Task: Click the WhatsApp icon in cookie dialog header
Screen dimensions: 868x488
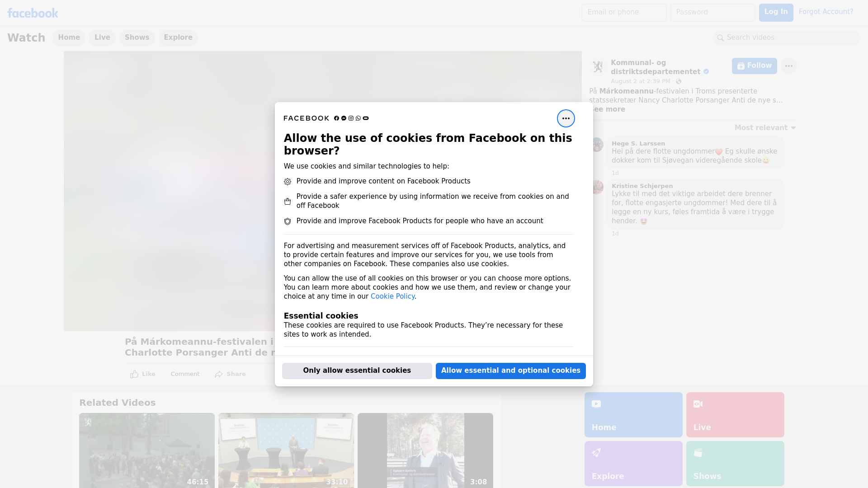Action: [x=358, y=118]
